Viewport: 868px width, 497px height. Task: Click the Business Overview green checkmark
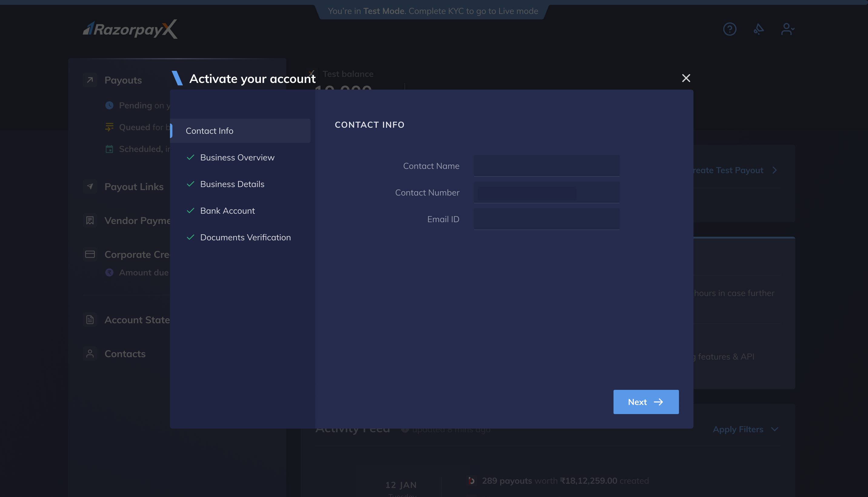point(191,157)
